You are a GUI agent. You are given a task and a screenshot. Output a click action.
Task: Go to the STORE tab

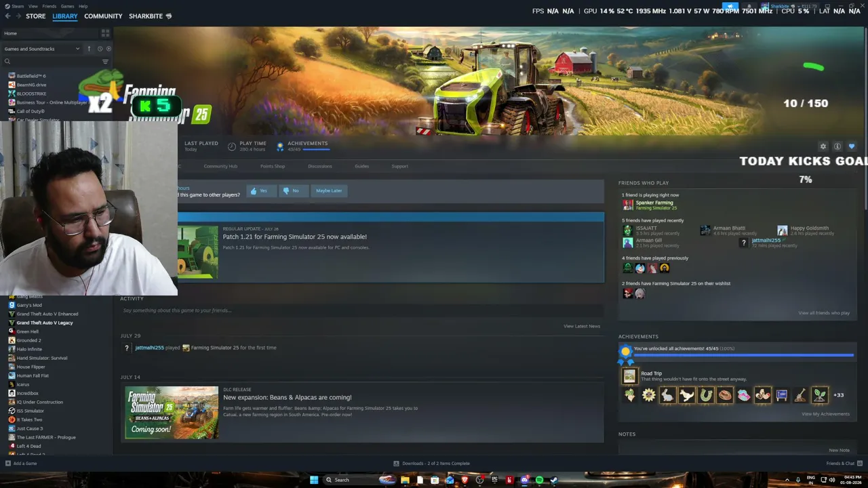click(36, 16)
